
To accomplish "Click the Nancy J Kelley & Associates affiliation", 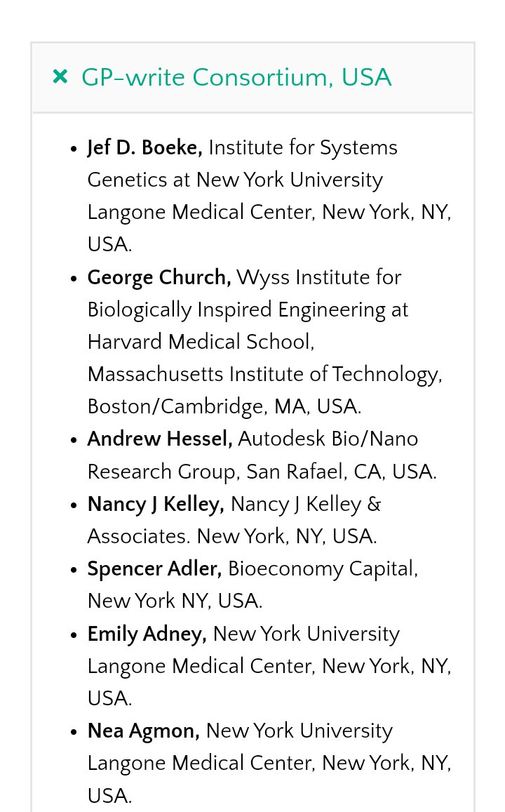I will (305, 505).
